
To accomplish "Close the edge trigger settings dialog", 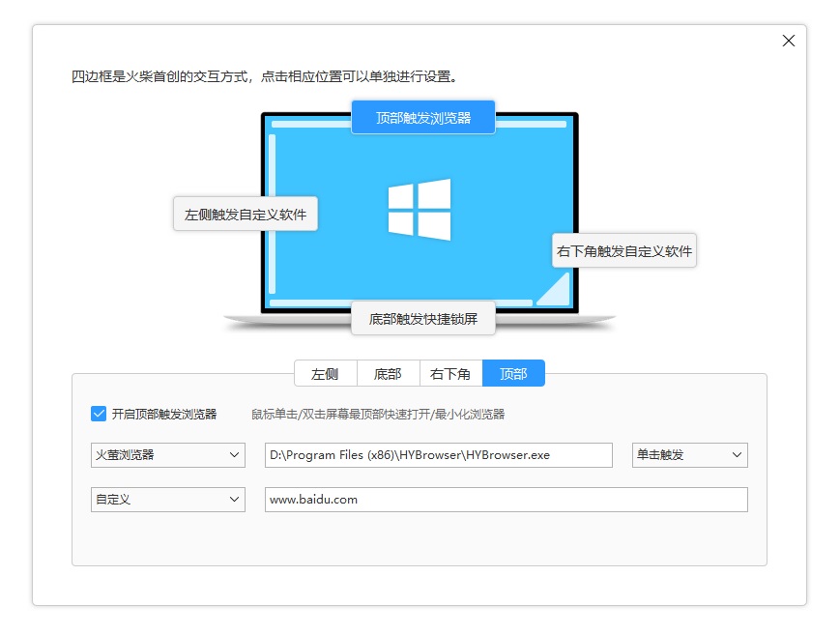I will tap(789, 41).
